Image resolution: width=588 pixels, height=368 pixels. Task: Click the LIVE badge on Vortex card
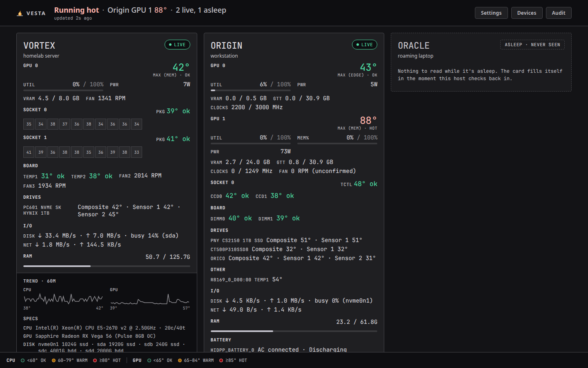(x=177, y=45)
